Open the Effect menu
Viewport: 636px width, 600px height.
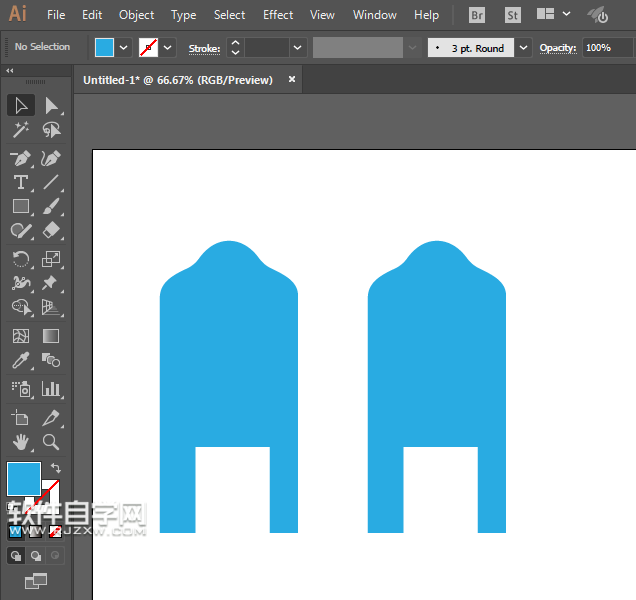click(x=278, y=15)
